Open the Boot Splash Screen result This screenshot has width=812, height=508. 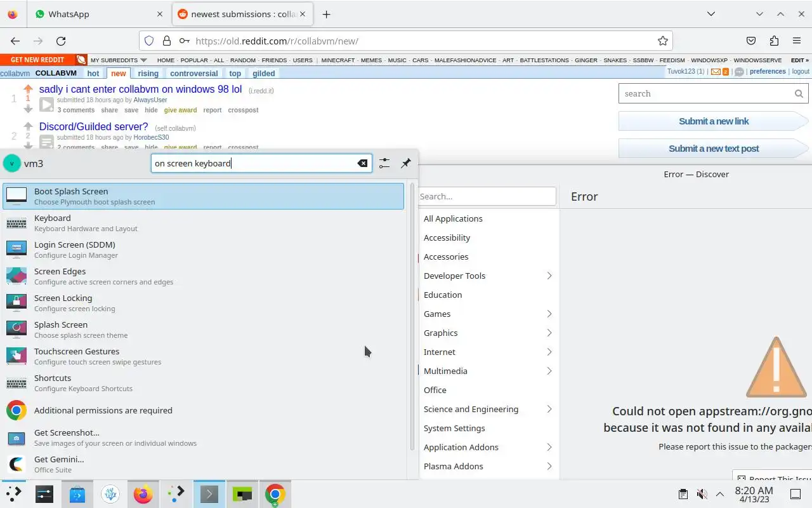point(203,196)
